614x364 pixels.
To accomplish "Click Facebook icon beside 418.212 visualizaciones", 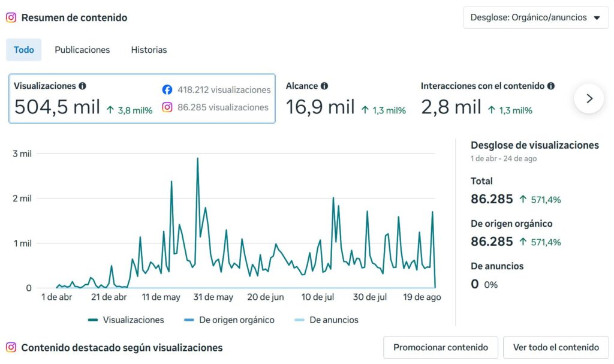I will pos(167,90).
